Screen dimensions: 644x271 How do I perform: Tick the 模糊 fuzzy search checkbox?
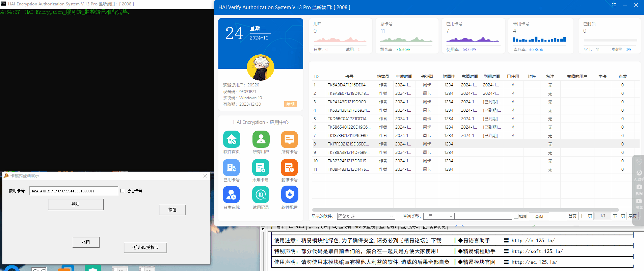(516, 216)
